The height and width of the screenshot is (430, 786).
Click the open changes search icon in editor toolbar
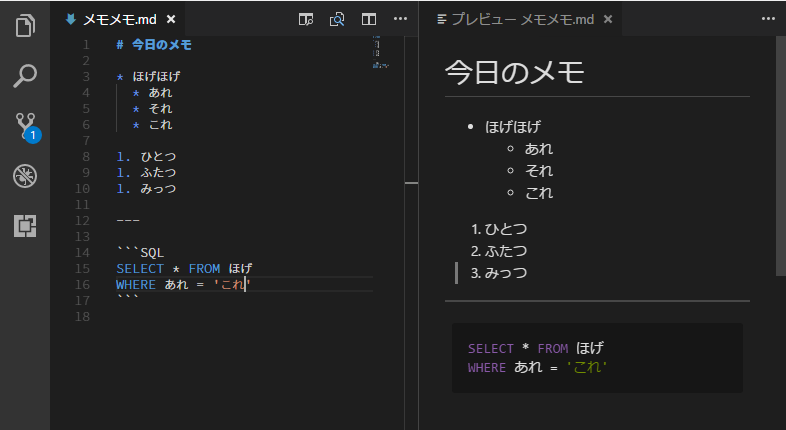tap(337, 19)
